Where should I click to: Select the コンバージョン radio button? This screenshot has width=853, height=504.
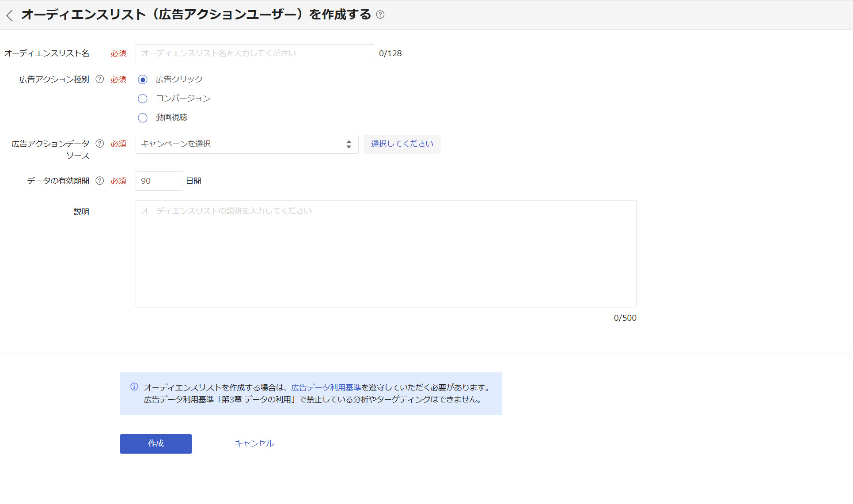[x=143, y=99]
